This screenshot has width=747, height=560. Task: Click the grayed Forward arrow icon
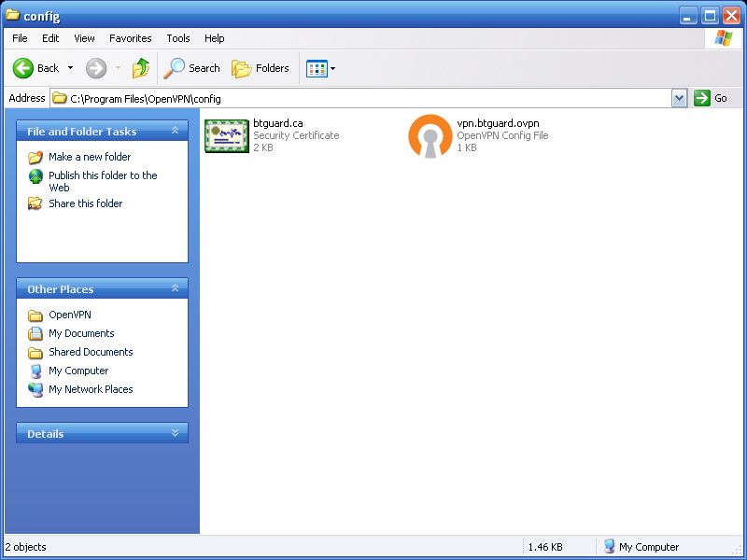coord(96,68)
